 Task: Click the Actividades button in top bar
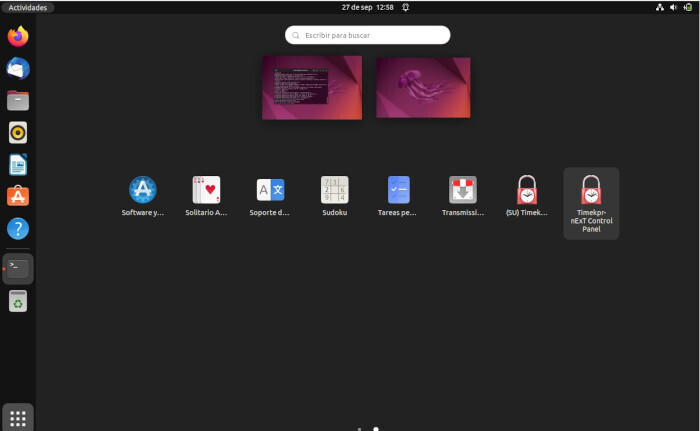click(x=27, y=7)
